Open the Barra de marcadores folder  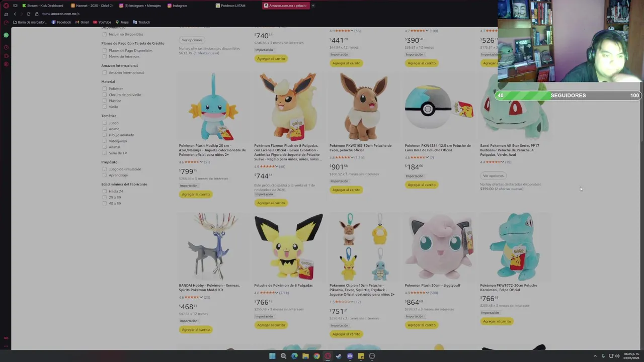coord(30,22)
